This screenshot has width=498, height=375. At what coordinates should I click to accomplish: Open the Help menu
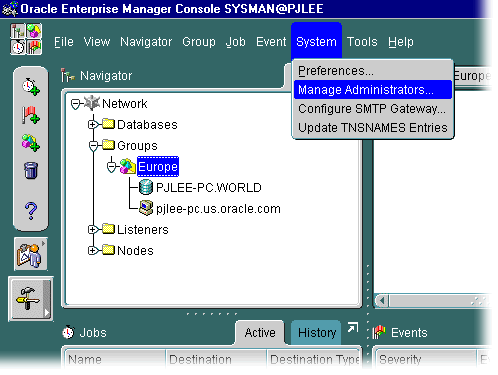tap(401, 42)
